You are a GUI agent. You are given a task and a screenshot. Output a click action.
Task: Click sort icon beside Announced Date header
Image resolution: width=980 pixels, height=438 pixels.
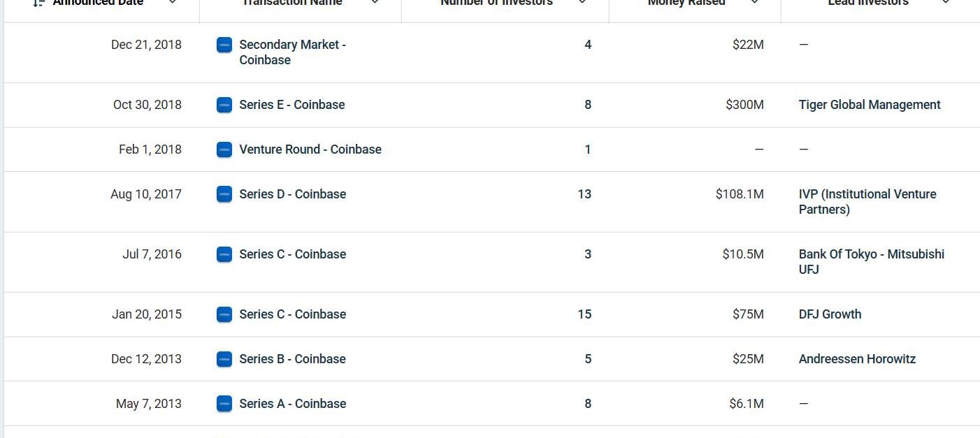tap(39, 3)
